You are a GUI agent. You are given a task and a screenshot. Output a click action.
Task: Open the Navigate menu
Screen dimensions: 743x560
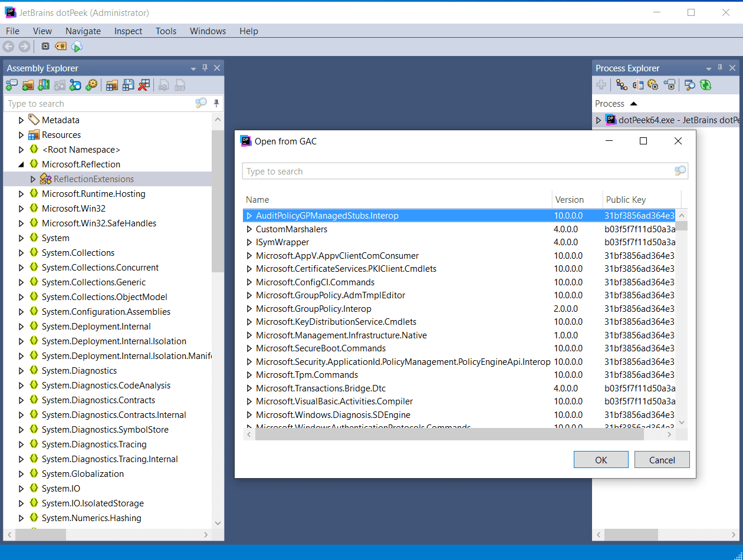83,31
